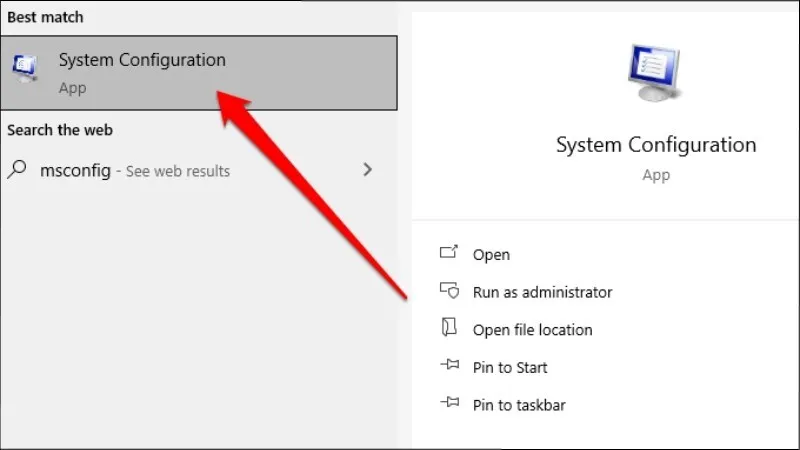
Task: Click the Best match section header
Action: point(45,17)
